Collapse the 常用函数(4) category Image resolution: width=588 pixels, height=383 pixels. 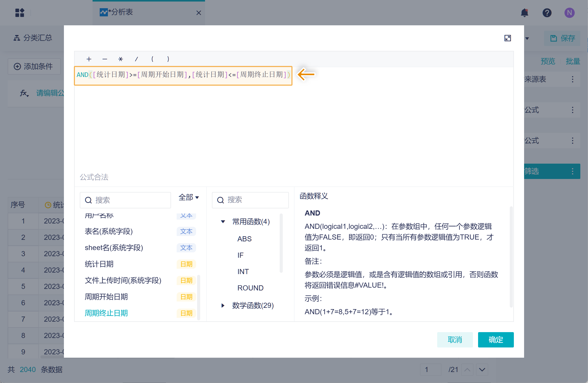[223, 222]
